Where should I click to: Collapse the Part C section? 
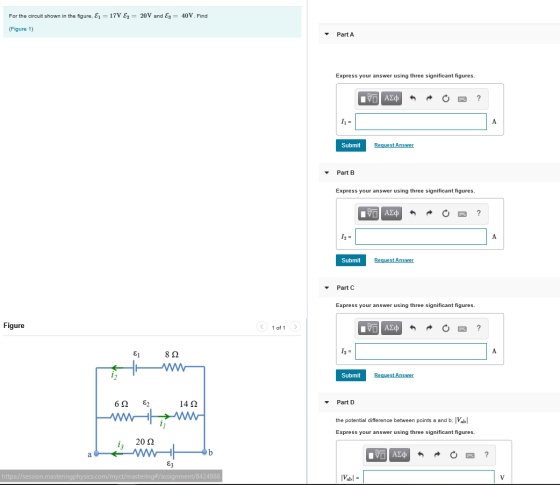(x=326, y=288)
